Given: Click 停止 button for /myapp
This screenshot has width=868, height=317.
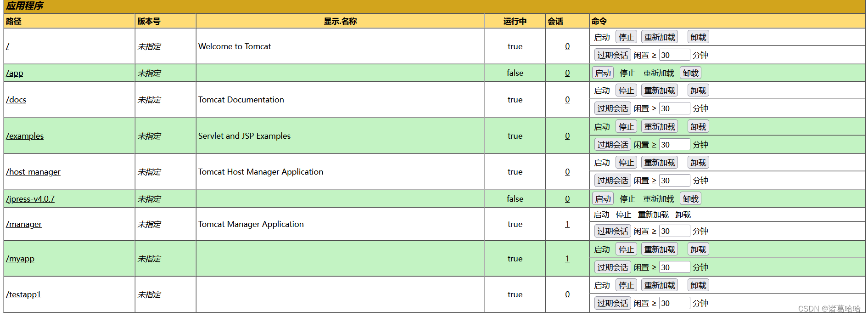Looking at the screenshot, I should [x=626, y=249].
